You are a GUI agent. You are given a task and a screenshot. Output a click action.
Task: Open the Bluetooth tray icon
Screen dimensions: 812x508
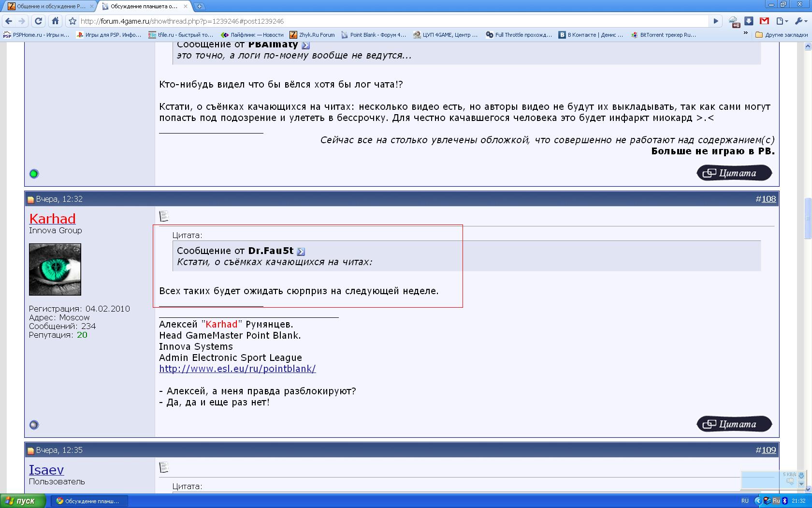(785, 501)
